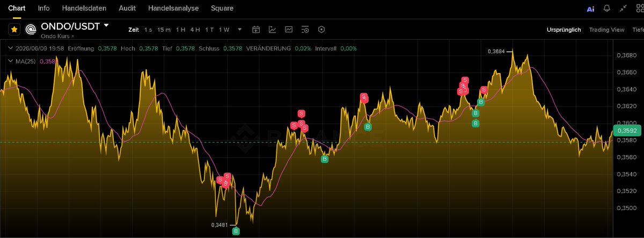Collapse the MA(25) indicator chevron
The image size is (644, 238).
point(11,61)
